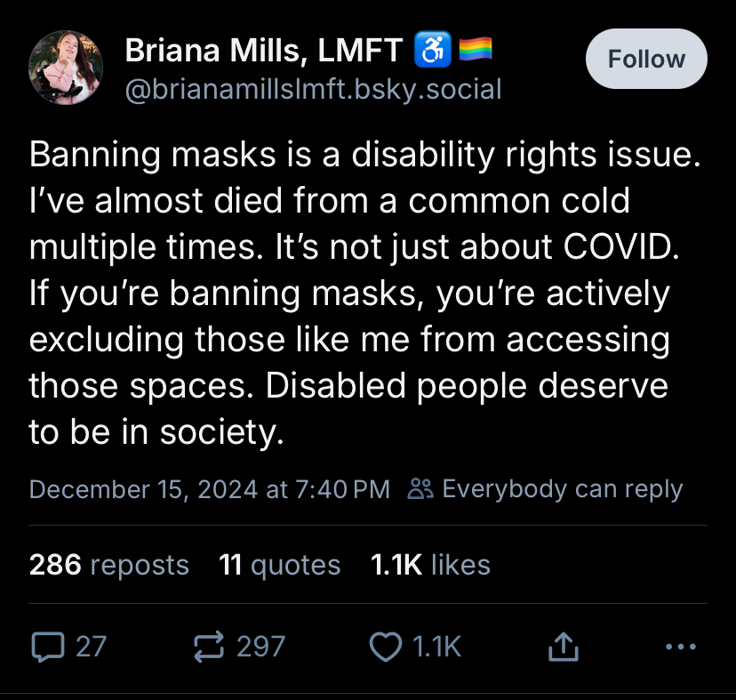
Task: Click the reply count 27
Action: (x=91, y=647)
